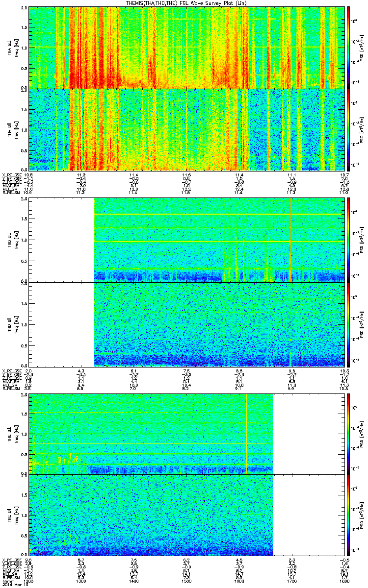Select the THA B-perpendicular spectrogram panel
This screenshot has height=588, width=368.
(x=186, y=48)
